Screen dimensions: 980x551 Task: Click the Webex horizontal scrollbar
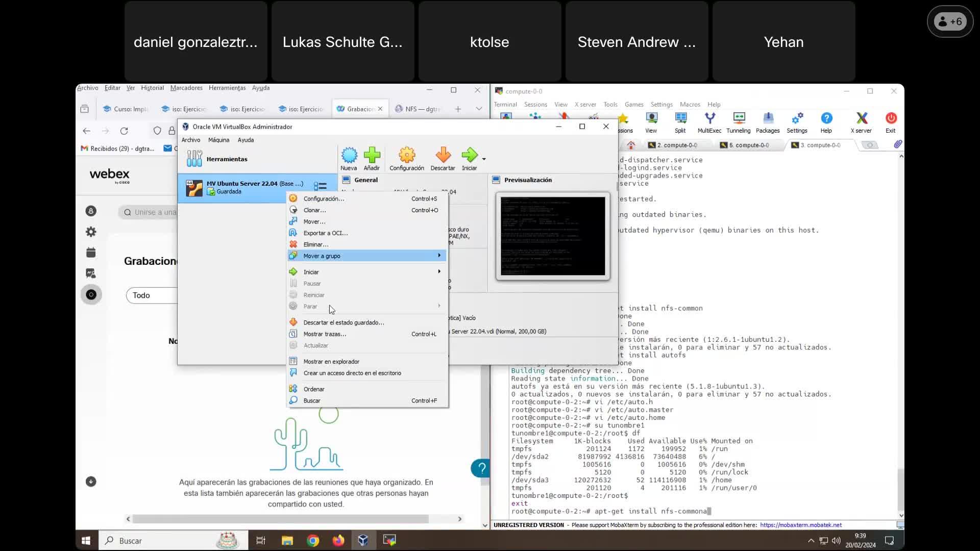point(280,519)
